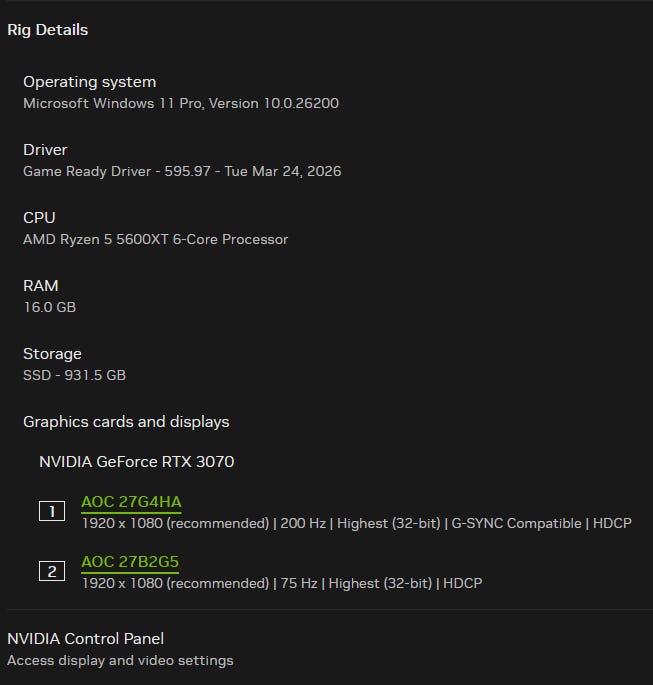This screenshot has height=685, width=653.
Task: Select the AMD Ryzen 5 5600XT text
Action: (x=155, y=239)
